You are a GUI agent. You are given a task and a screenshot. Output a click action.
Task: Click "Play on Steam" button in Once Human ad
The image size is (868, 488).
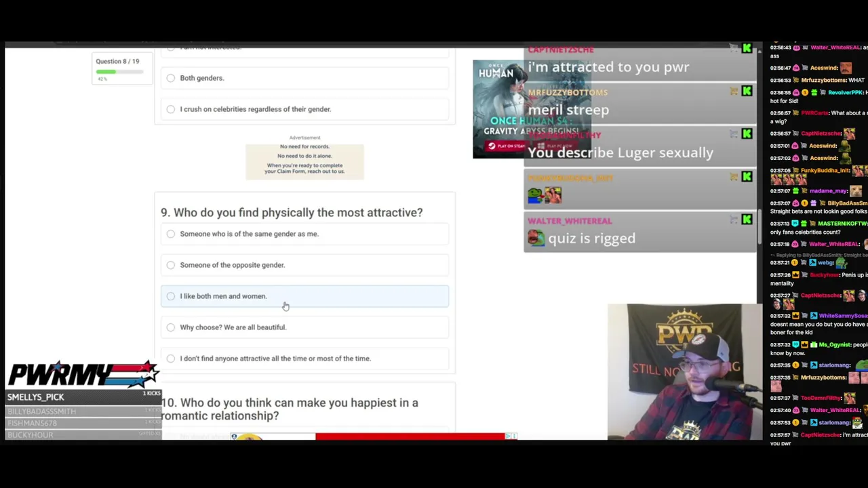click(506, 146)
